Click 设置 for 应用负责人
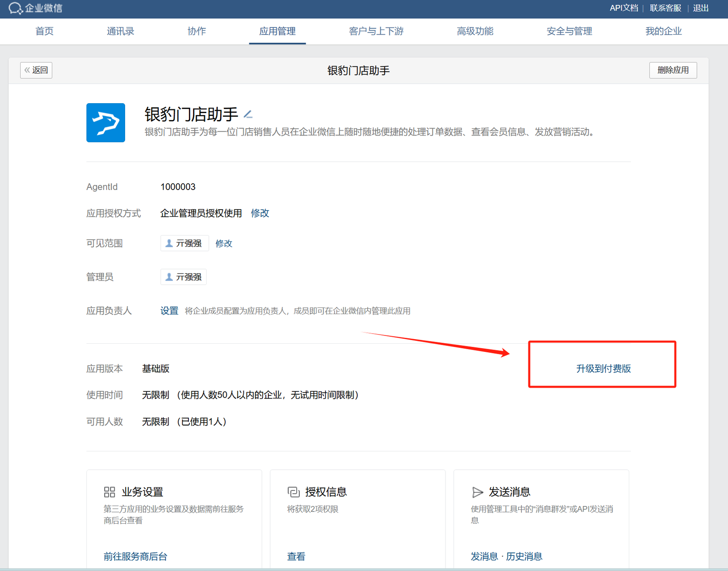The image size is (728, 571). pyautogui.click(x=169, y=311)
